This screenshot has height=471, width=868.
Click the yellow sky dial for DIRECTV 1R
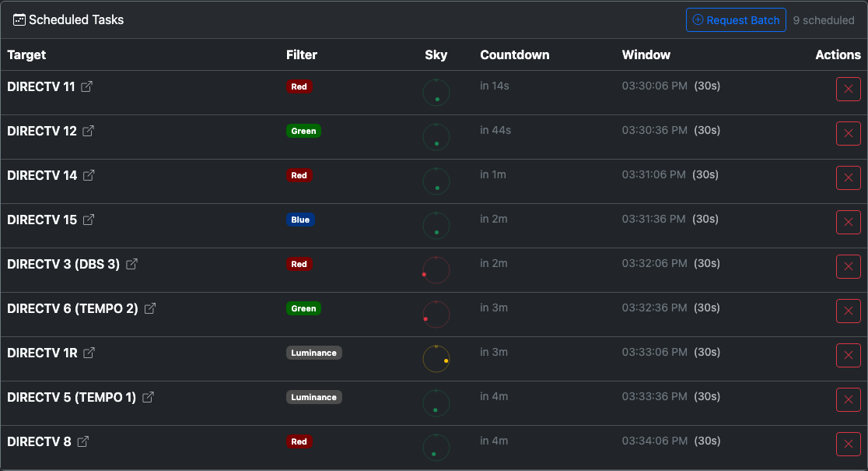coord(436,359)
